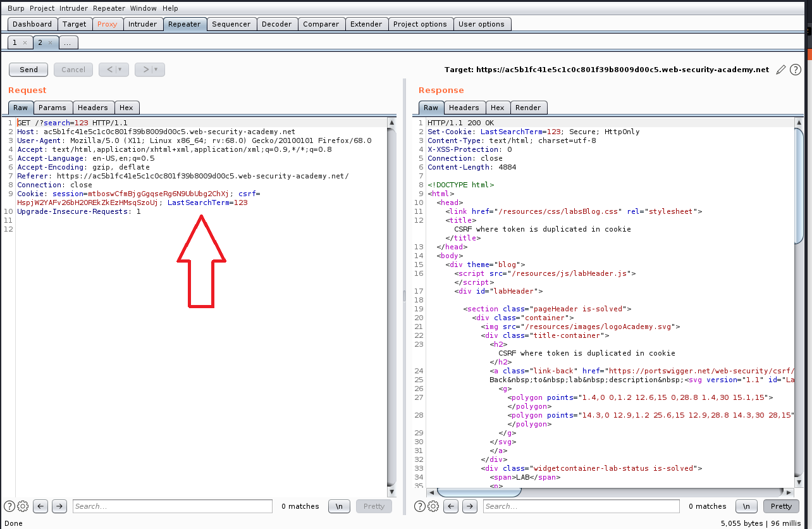Focus the search field below the Response panel

[x=582, y=506]
